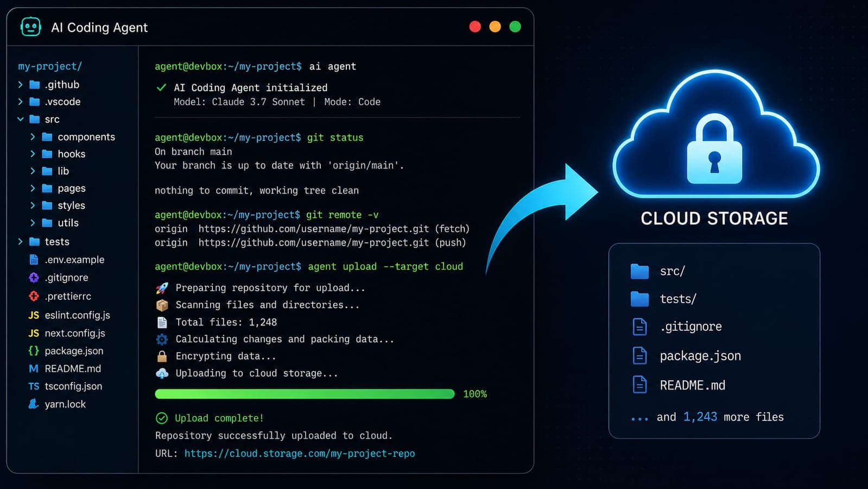This screenshot has width=868, height=489.
Task: Select the tests folder icon in sidebar
Action: [x=34, y=241]
